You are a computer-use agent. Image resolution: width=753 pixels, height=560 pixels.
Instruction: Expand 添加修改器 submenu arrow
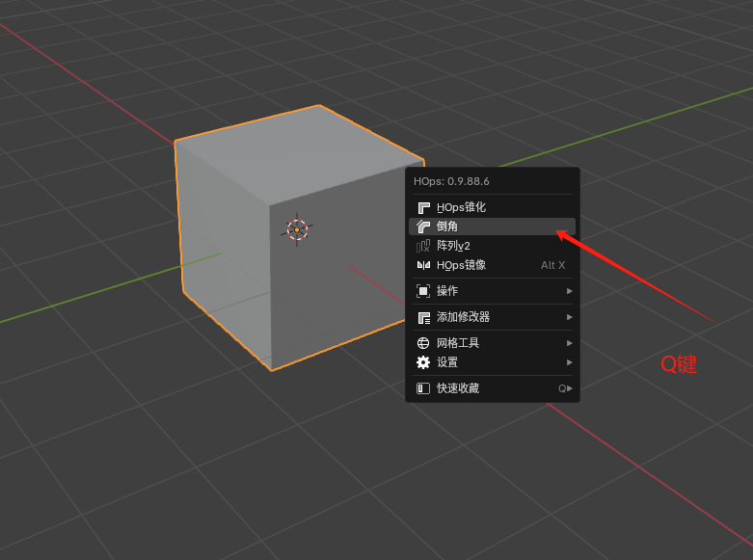(x=569, y=317)
